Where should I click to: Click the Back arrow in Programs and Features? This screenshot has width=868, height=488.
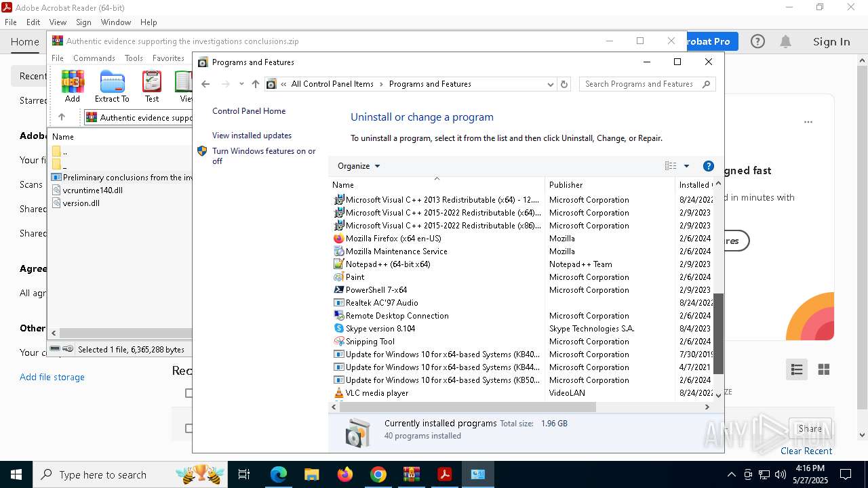pyautogui.click(x=205, y=84)
